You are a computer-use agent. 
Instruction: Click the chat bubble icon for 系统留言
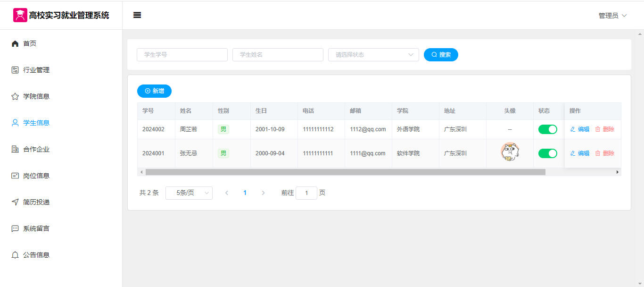pyautogui.click(x=15, y=228)
